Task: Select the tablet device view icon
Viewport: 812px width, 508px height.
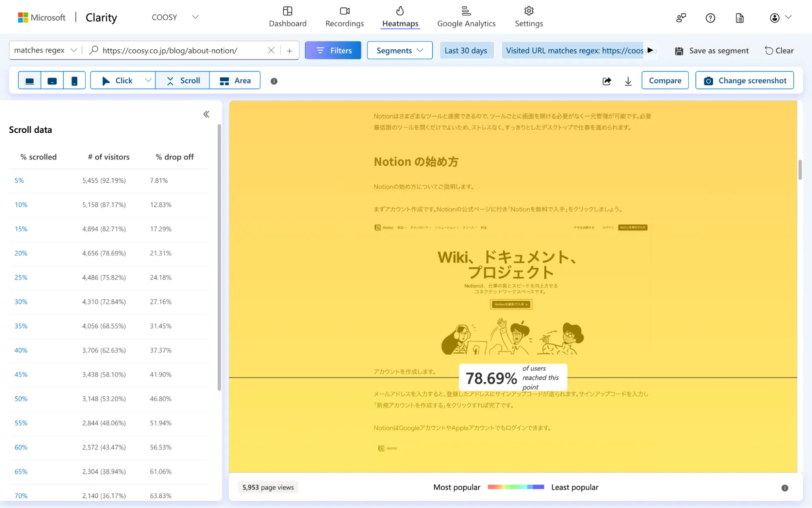Action: (52, 80)
